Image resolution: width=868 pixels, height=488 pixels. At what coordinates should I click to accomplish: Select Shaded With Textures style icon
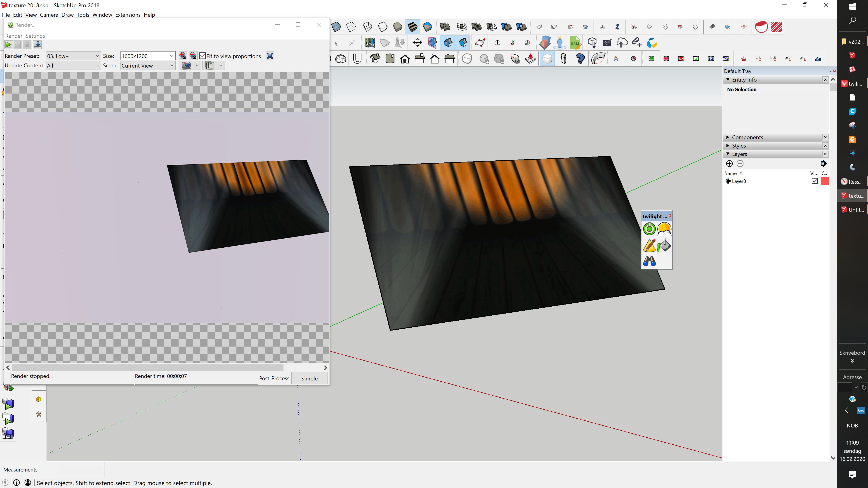(x=413, y=27)
